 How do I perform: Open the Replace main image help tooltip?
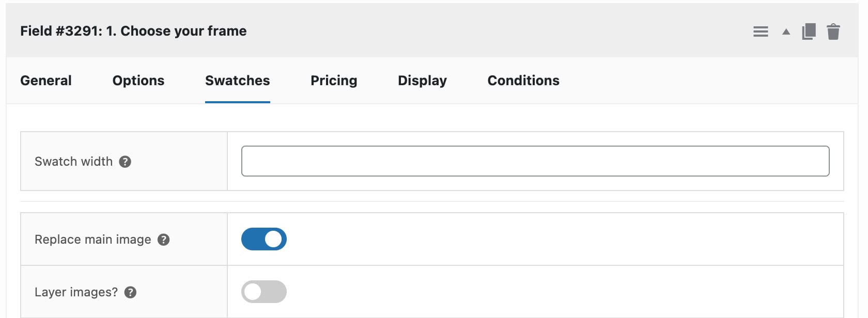(x=164, y=239)
